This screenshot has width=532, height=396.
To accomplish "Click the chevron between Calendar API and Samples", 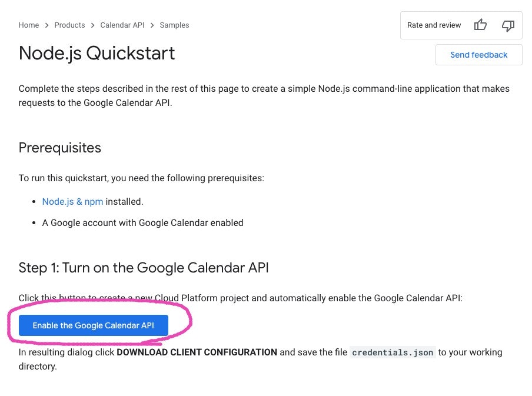I will (x=152, y=25).
